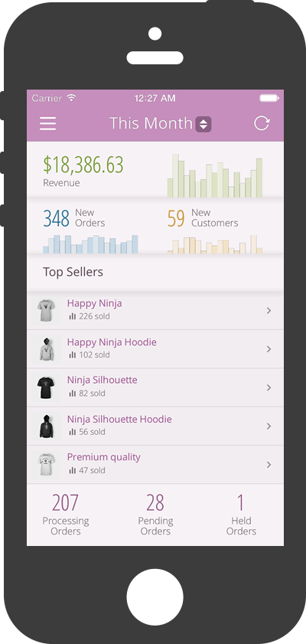Tap the Premium quality shirt thumbnail
Screen dimensions: 306x644
[46, 465]
